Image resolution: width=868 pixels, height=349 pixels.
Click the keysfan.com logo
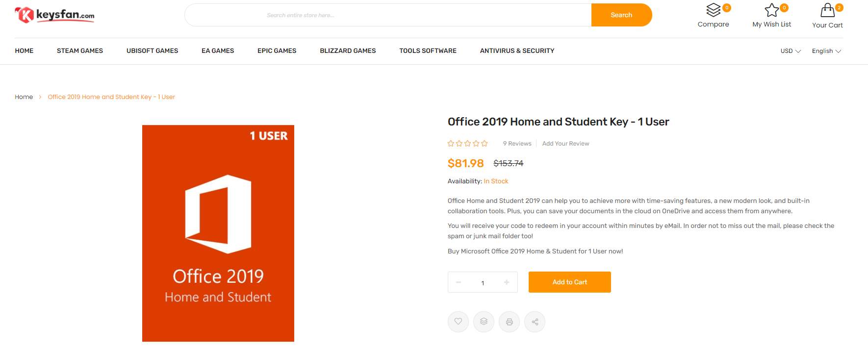(x=54, y=15)
